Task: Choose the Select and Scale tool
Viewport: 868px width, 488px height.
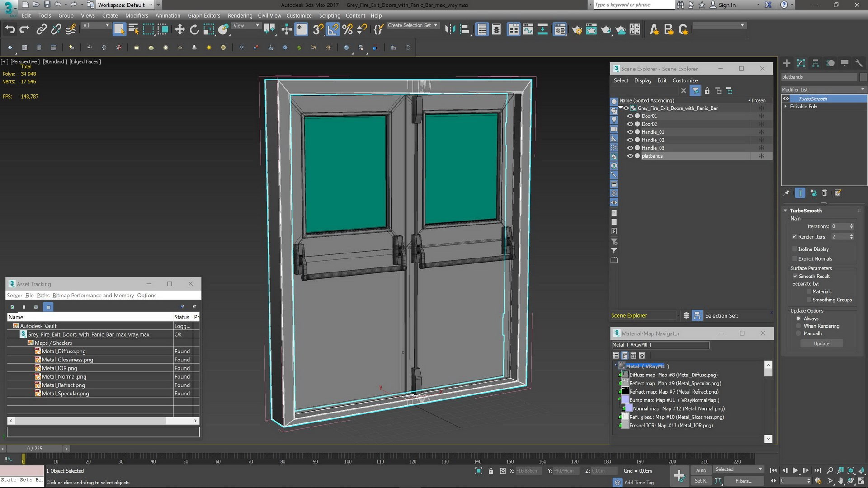Action: [208, 30]
